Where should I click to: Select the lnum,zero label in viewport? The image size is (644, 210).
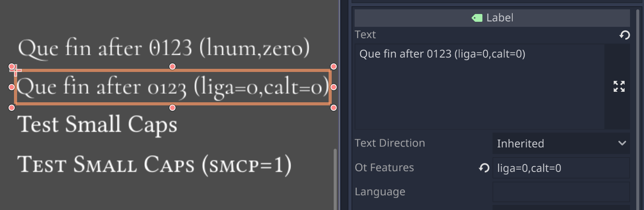(164, 49)
